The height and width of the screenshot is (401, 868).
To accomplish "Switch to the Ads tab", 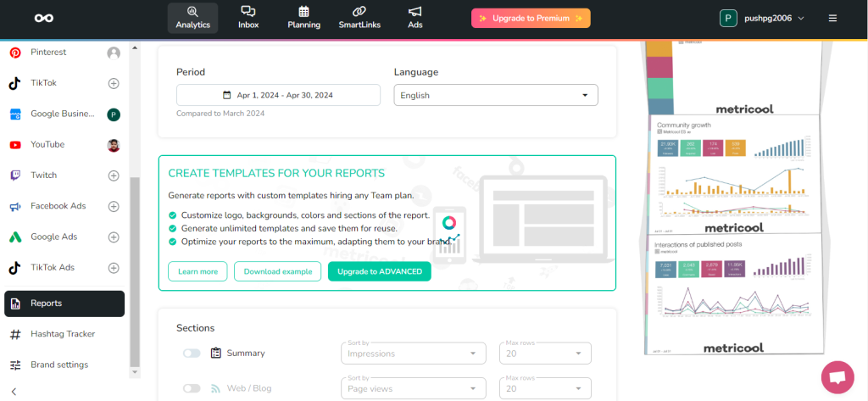I will click(x=415, y=19).
